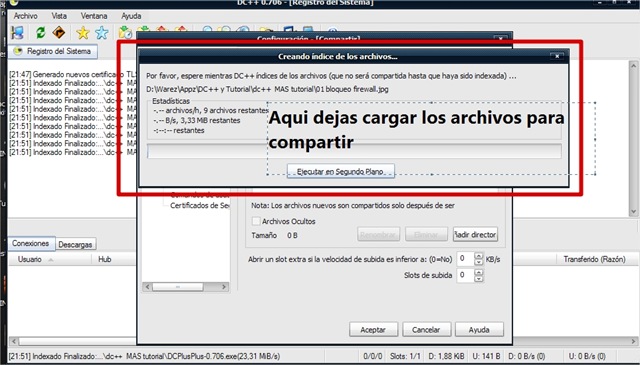Switch to the Descargas tab
640x365 pixels.
tap(75, 244)
